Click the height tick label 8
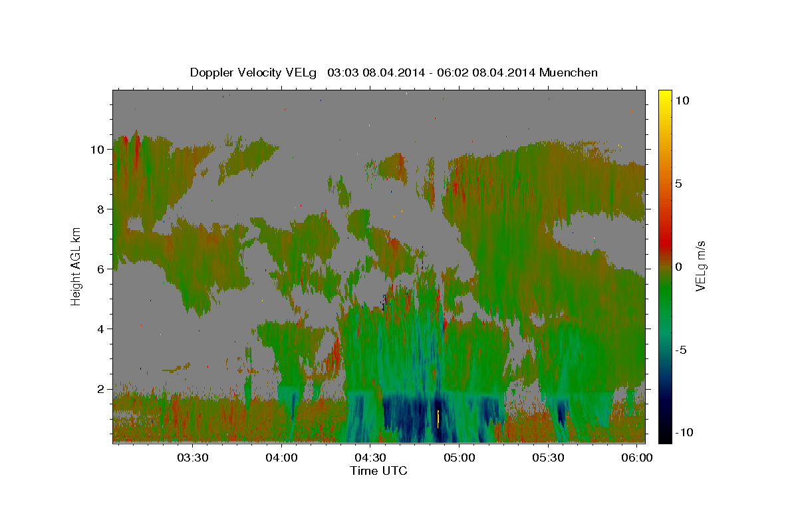798x532 pixels. click(100, 209)
